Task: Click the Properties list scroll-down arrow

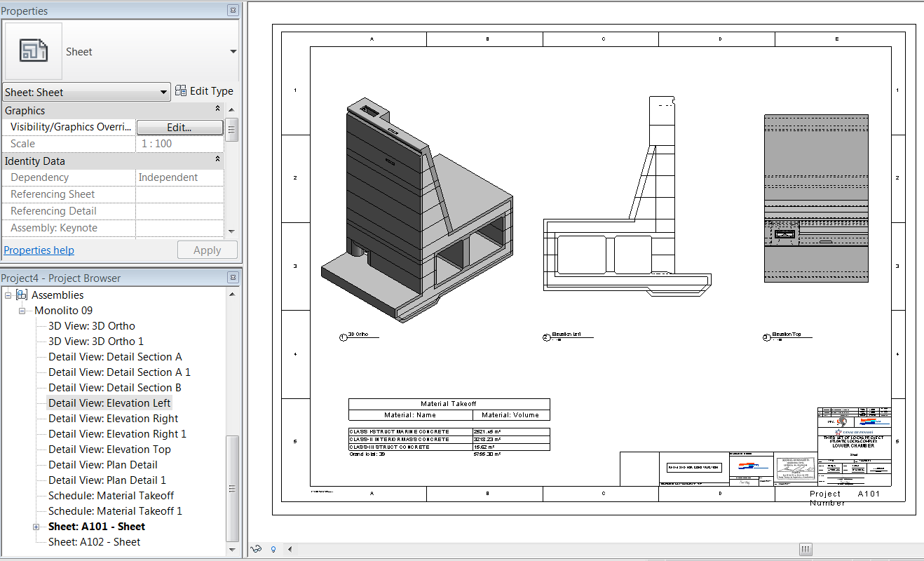Action: [232, 230]
